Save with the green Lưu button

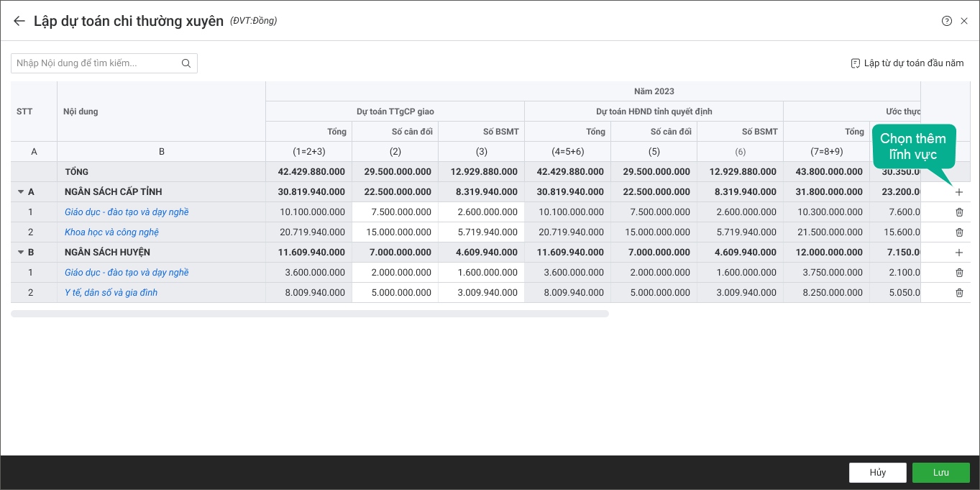tap(940, 473)
